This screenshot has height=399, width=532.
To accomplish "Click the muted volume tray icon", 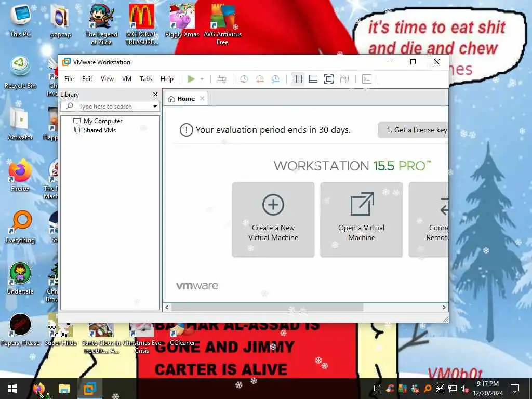I will (x=464, y=389).
